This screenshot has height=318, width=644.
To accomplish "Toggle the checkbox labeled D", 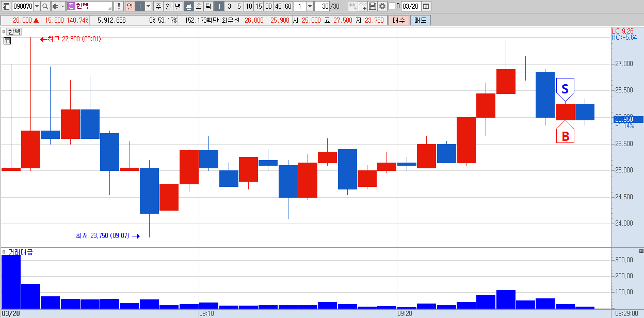I will point(392,6).
